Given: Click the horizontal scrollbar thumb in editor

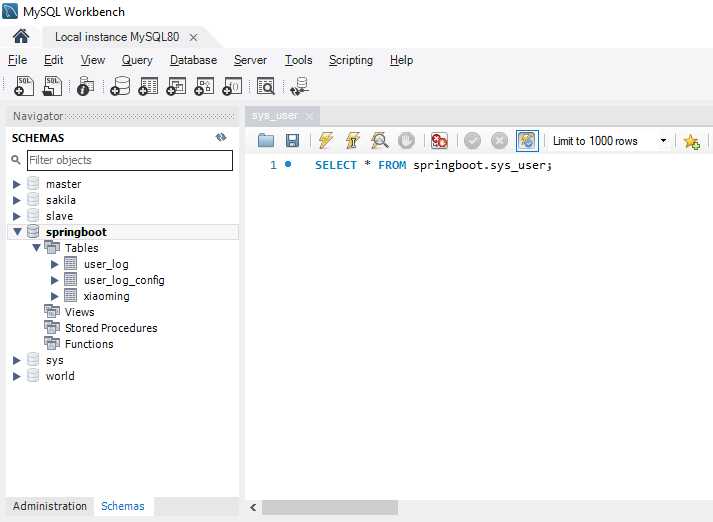Looking at the screenshot, I should [x=330, y=507].
